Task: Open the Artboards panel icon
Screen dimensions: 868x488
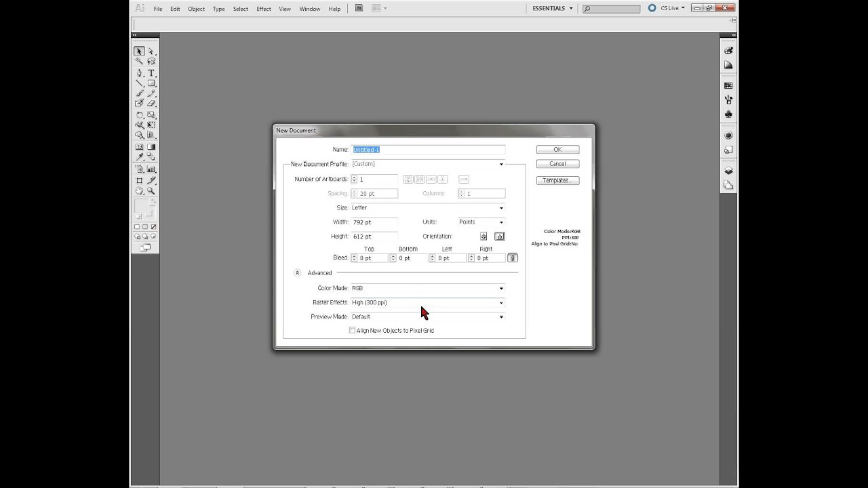Action: coord(728,184)
